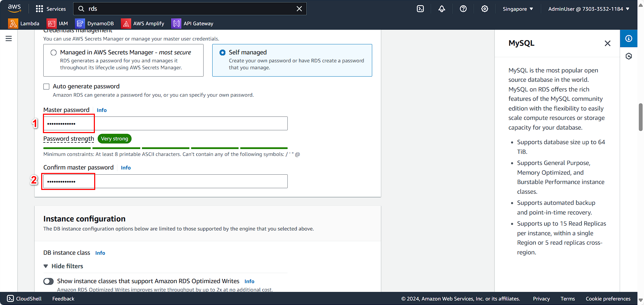Open the Terms footer link
The height and width of the screenshot is (305, 644).
point(568,299)
